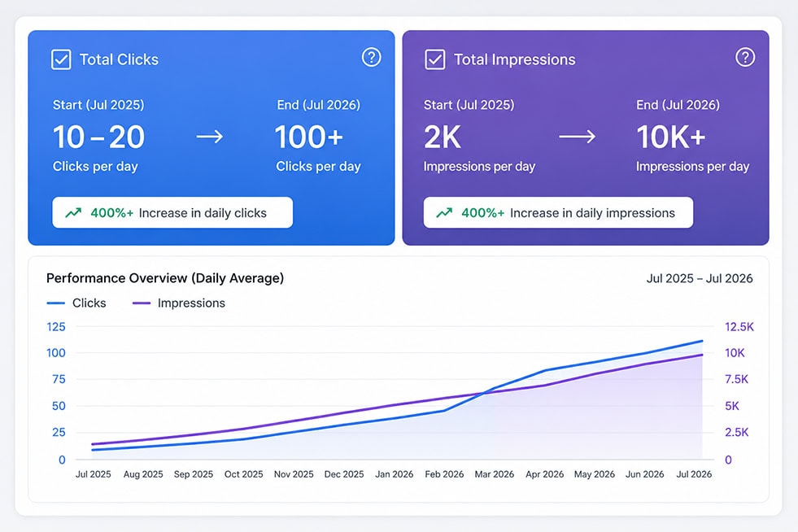This screenshot has width=798, height=532.
Task: Click the Jul 2026 x-axis label
Action: point(694,474)
